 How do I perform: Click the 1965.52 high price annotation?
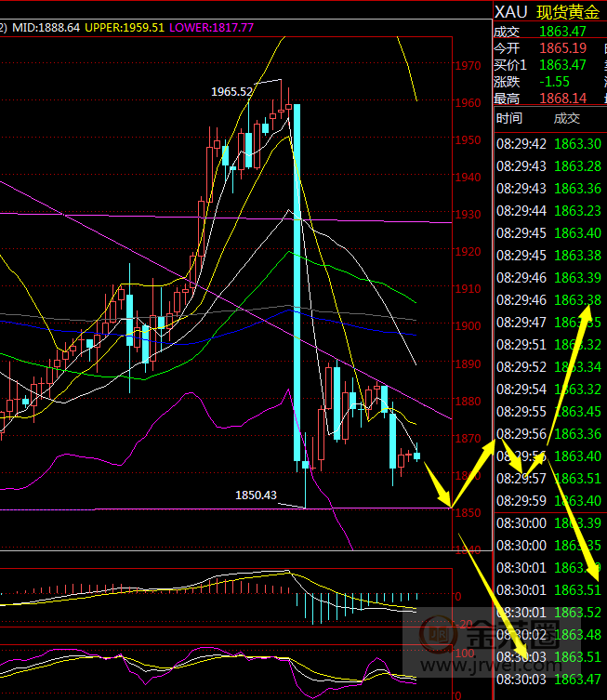click(231, 91)
